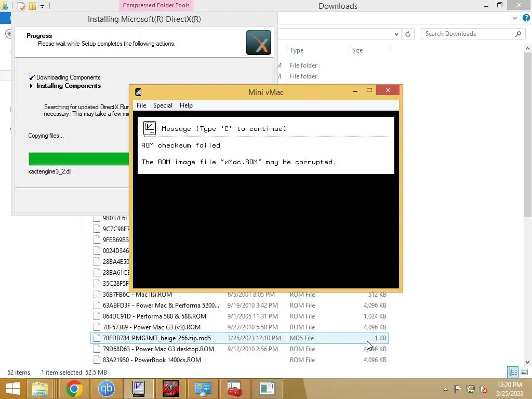The height and width of the screenshot is (399, 532).
Task: Launch Google Chrome from the taskbar
Action: click(74, 389)
